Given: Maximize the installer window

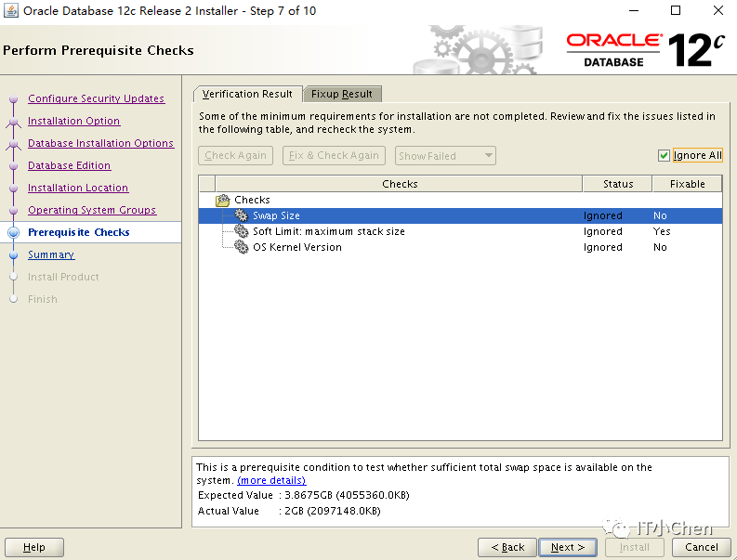Looking at the screenshot, I should pos(676,10).
